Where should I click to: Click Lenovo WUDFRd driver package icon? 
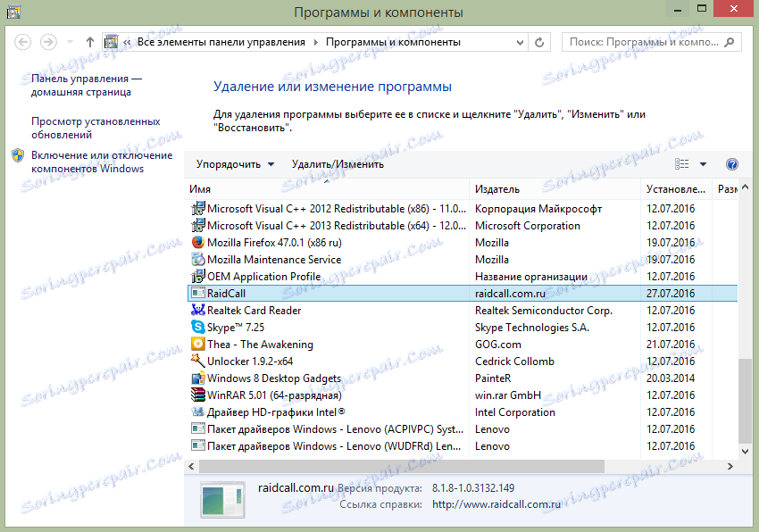[198, 445]
